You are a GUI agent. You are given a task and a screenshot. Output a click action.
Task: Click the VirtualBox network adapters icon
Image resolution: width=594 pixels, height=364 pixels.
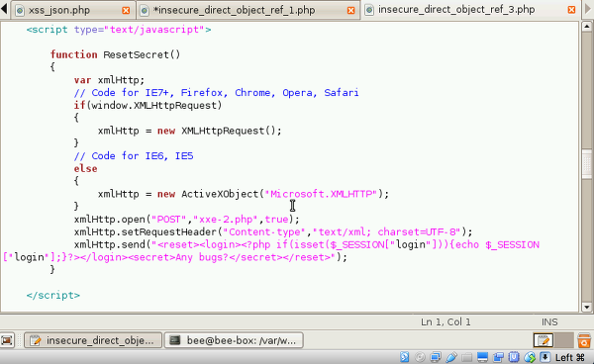click(436, 357)
